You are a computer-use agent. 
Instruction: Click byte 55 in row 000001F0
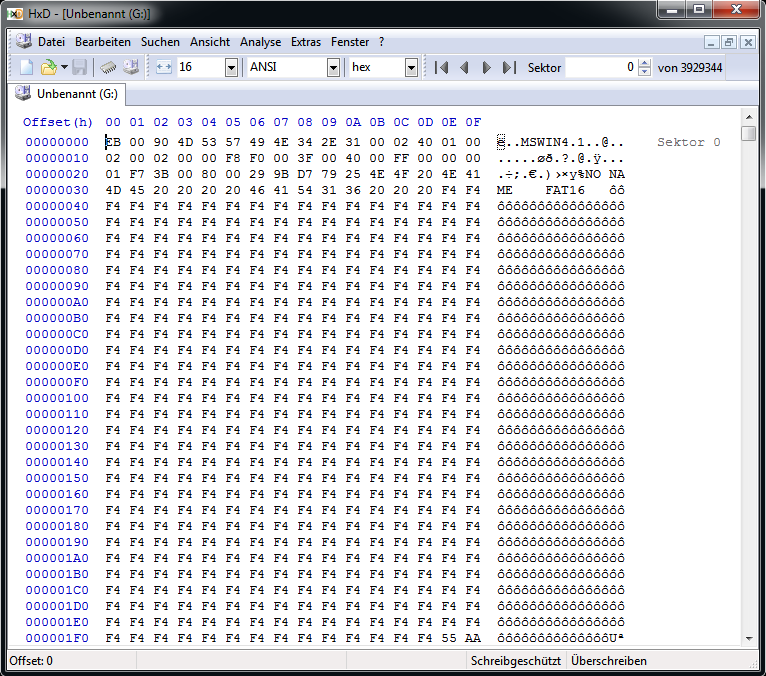pos(449,638)
